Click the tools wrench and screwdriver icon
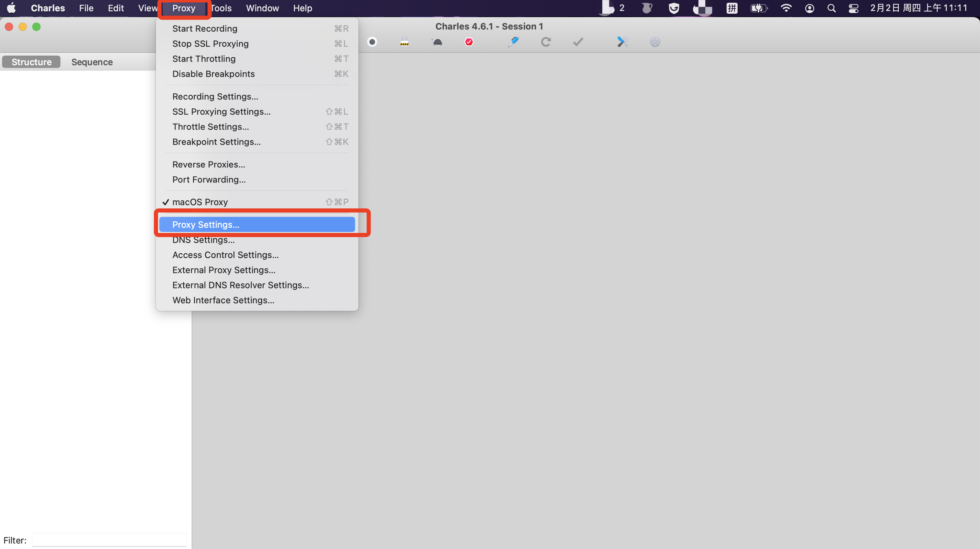 click(623, 42)
